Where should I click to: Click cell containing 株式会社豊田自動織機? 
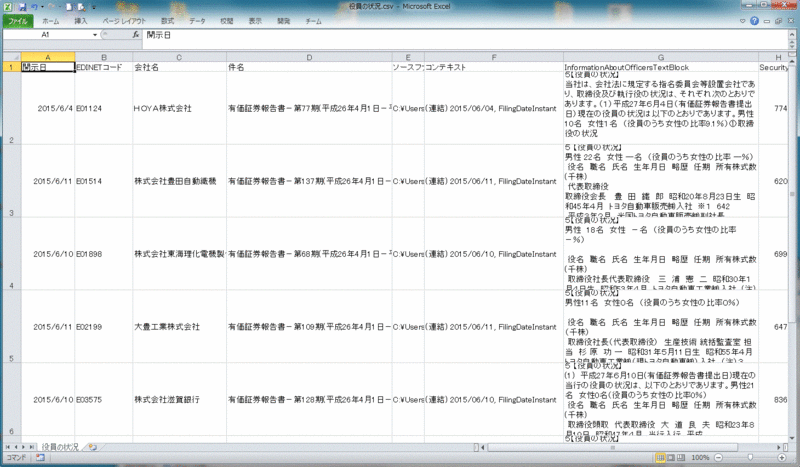179,181
